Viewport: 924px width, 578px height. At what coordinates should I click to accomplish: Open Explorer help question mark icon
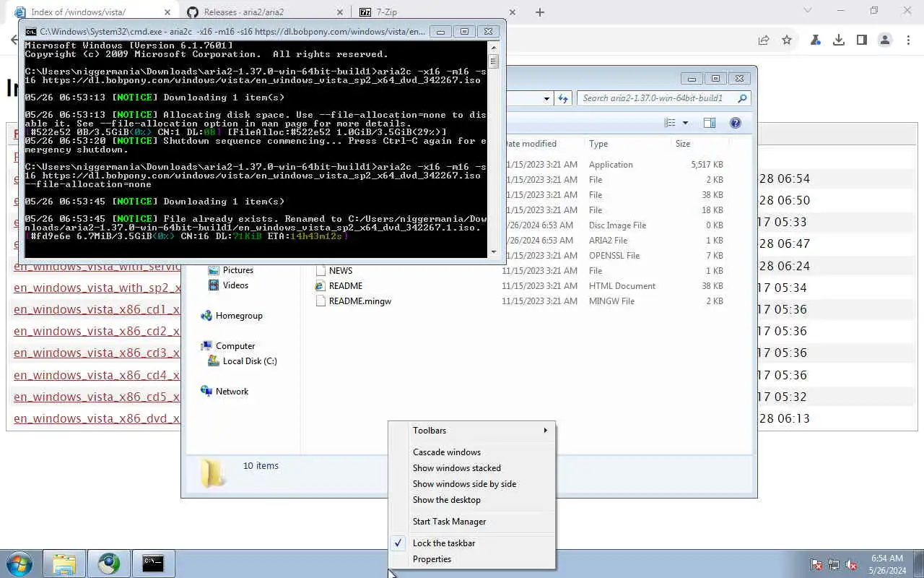pos(736,123)
